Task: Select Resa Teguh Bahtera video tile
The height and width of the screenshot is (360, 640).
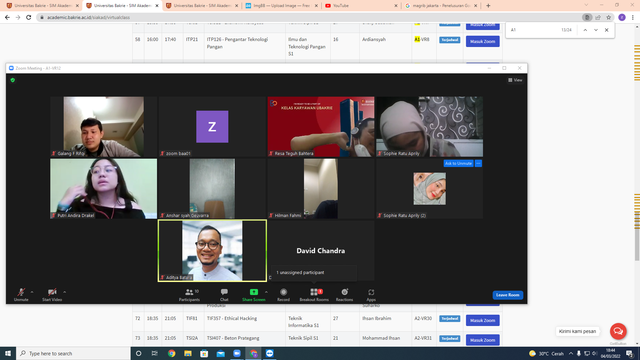Action: pos(321,127)
